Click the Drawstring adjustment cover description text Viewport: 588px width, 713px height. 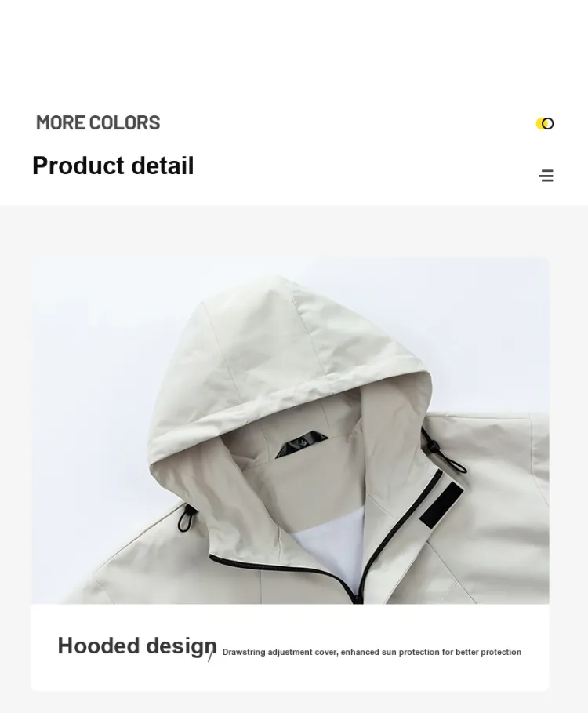click(372, 652)
